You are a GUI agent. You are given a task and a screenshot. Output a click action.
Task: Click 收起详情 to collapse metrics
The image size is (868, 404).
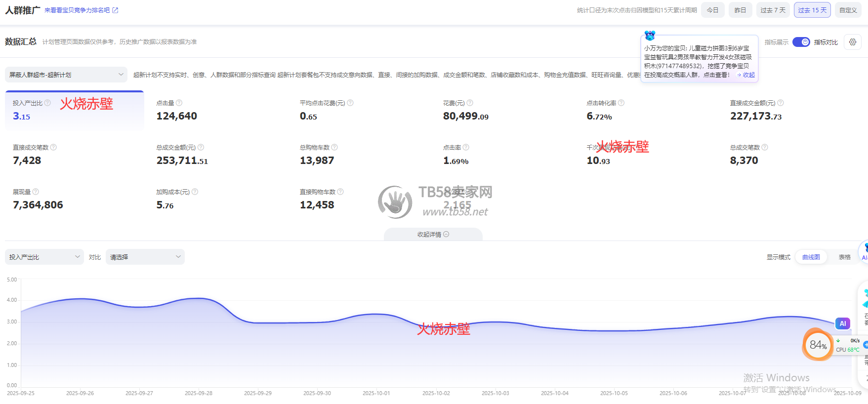tap(433, 235)
